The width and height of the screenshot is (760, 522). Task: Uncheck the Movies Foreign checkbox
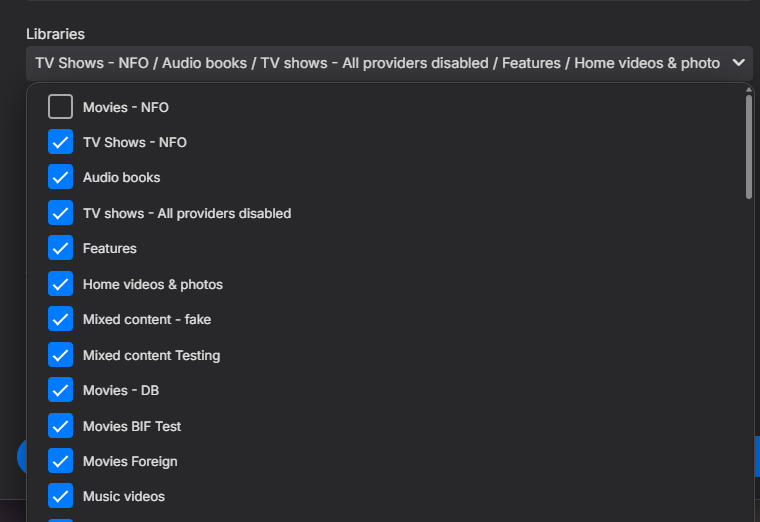(61, 461)
